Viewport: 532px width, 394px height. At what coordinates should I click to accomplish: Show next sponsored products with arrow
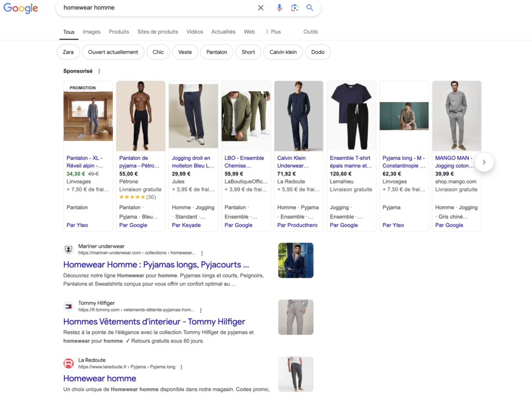(x=484, y=162)
